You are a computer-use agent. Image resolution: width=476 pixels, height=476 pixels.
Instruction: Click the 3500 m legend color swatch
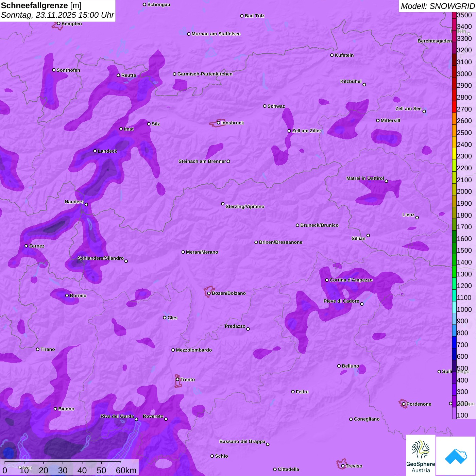(x=454, y=15)
